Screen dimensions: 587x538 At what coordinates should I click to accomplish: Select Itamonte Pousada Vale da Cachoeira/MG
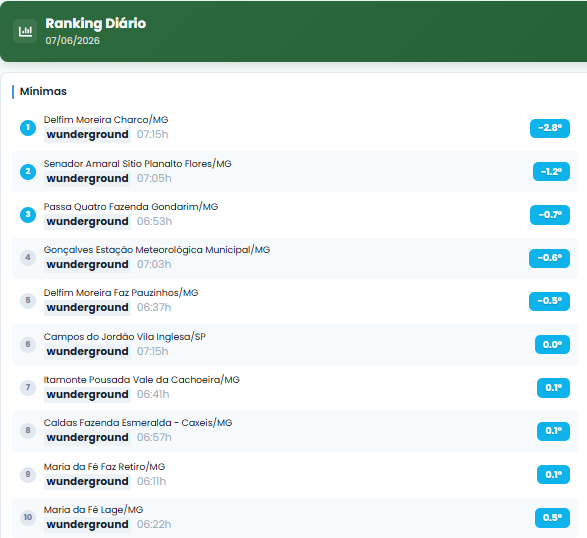pyautogui.click(x=142, y=380)
